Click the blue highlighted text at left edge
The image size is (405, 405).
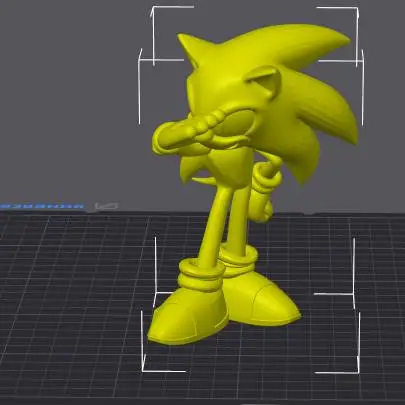(x=42, y=207)
